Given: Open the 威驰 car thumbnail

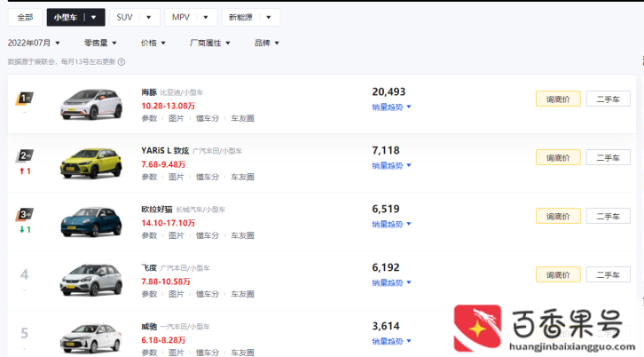Looking at the screenshot, I should click(x=91, y=338).
